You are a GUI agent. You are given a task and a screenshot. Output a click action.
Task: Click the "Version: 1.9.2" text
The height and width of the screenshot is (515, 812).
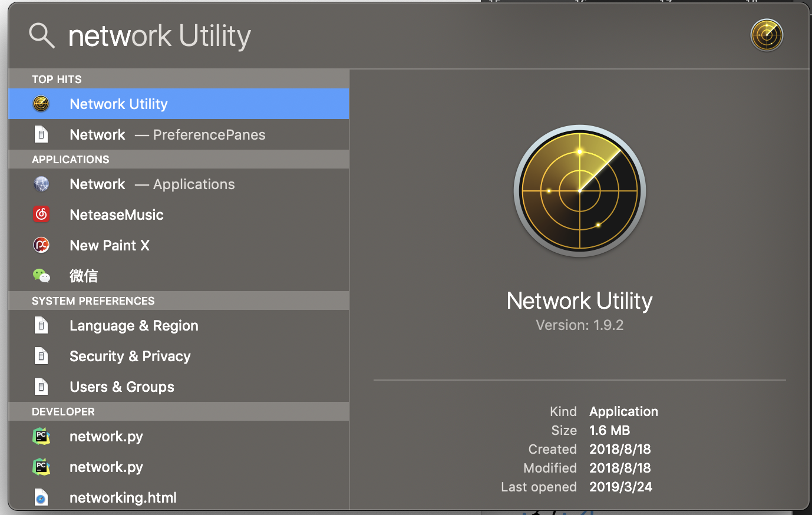(x=580, y=325)
